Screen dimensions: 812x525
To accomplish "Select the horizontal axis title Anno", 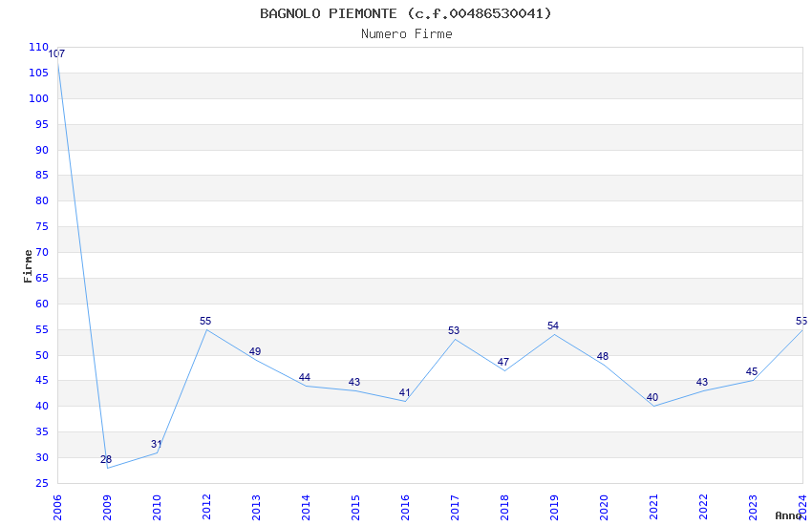I will pyautogui.click(x=788, y=515).
